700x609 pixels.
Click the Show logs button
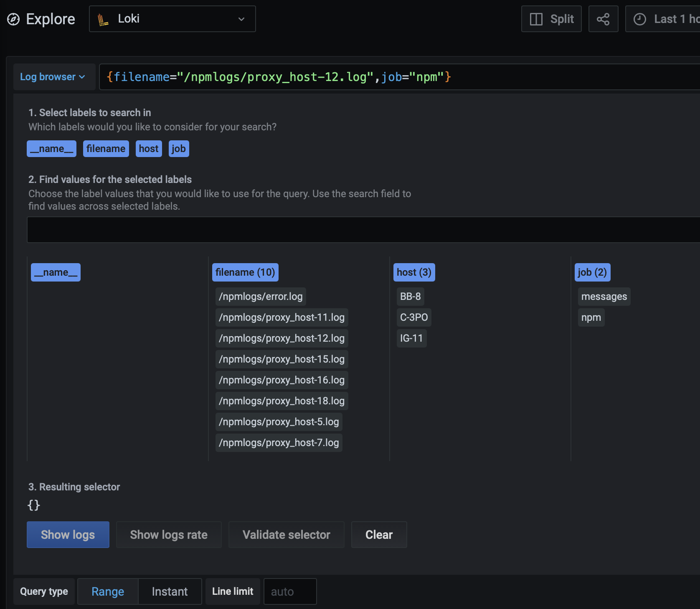[x=68, y=535]
